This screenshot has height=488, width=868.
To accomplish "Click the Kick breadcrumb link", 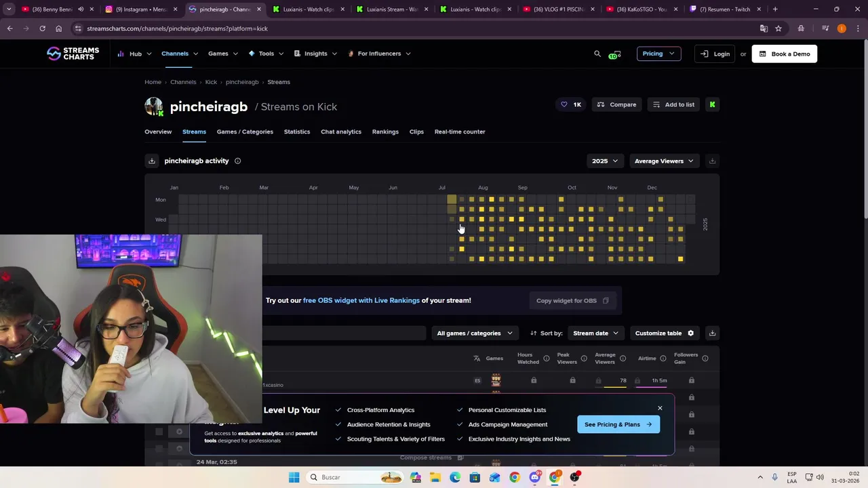I will coord(211,82).
